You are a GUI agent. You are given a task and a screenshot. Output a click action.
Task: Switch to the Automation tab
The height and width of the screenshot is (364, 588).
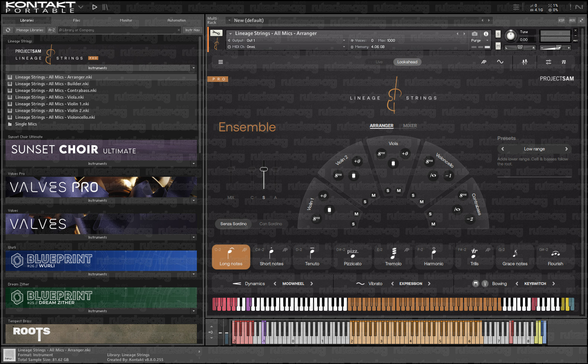(177, 20)
